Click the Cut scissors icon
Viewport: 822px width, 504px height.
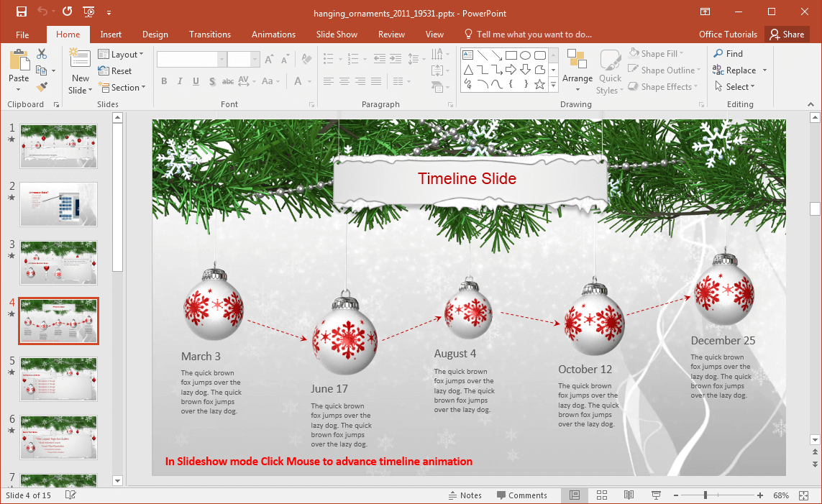(42, 54)
